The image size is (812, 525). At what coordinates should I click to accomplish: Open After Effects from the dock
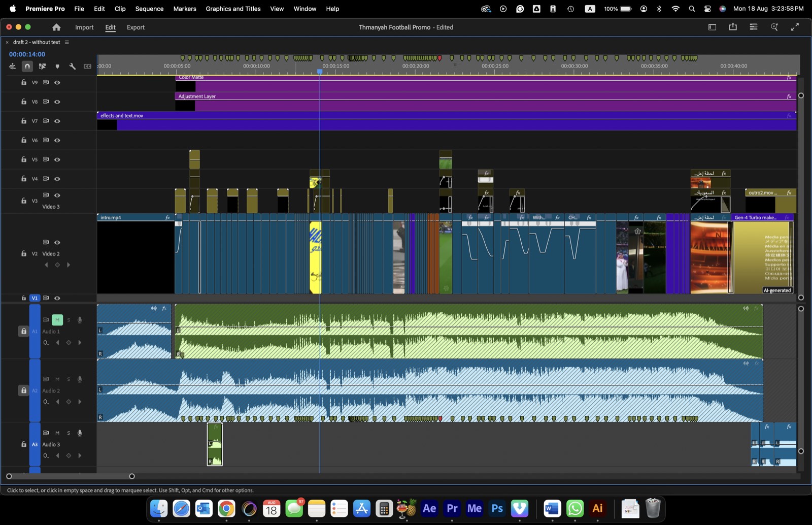click(x=429, y=508)
